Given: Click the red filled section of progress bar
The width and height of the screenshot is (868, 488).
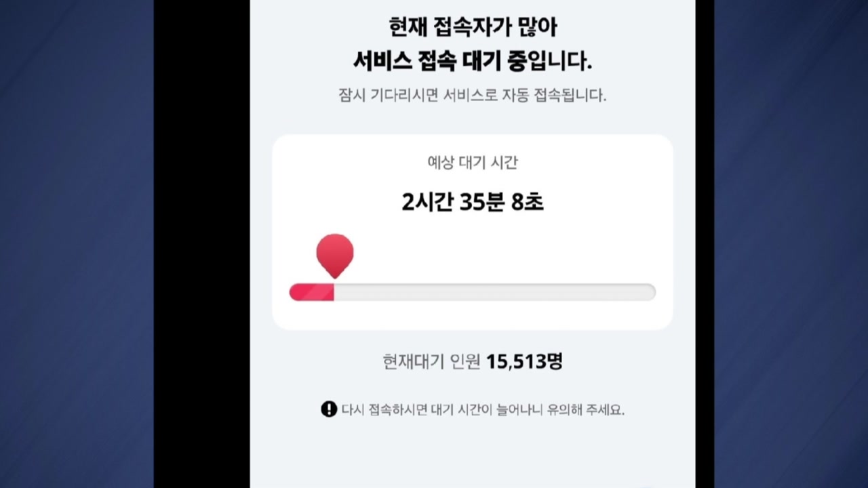Looking at the screenshot, I should 312,292.
